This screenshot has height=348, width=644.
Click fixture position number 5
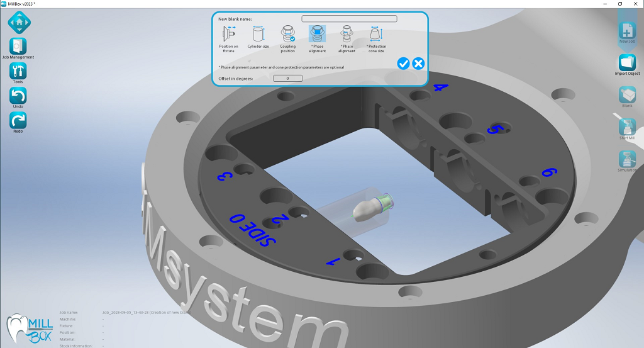pos(496,130)
